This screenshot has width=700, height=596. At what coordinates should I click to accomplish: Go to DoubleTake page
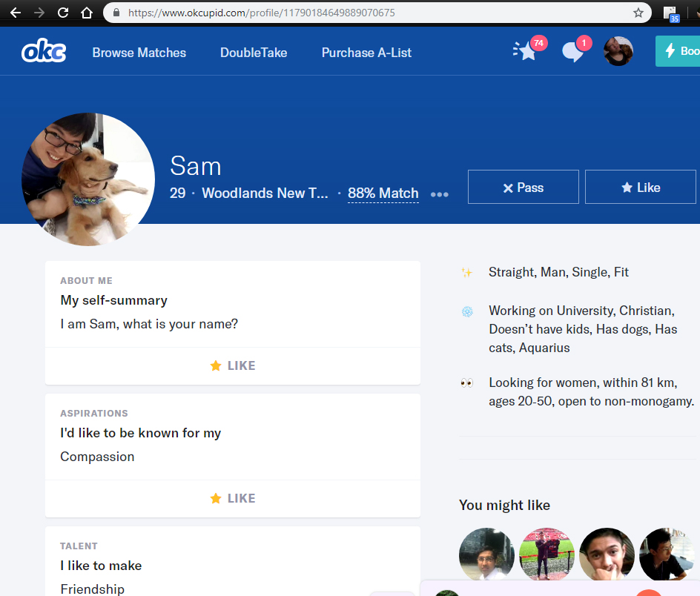[x=254, y=53]
